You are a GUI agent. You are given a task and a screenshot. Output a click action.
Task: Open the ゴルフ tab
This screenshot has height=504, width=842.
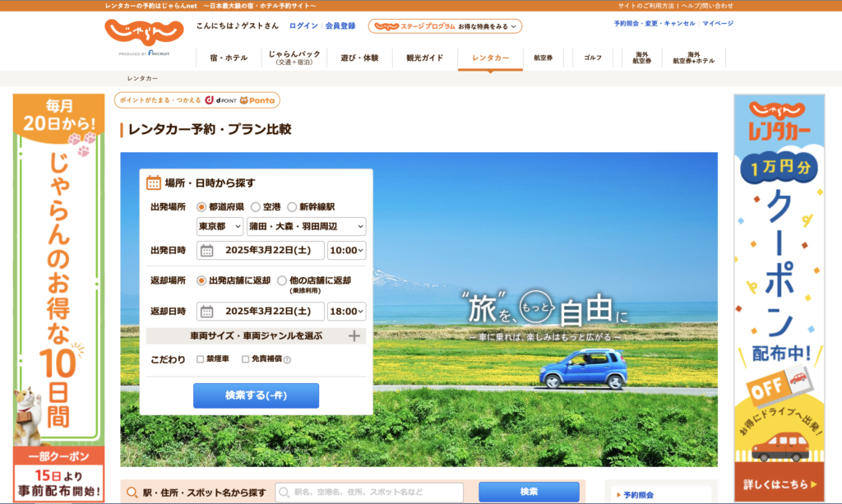[x=593, y=58]
